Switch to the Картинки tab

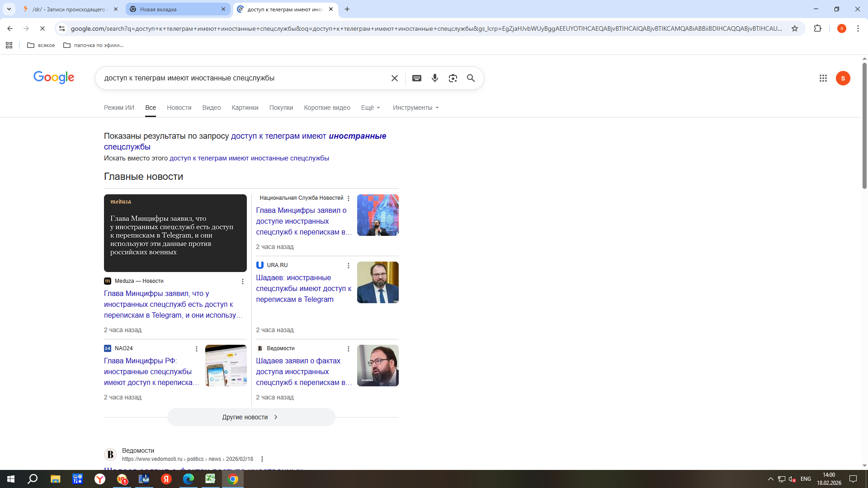pos(245,108)
